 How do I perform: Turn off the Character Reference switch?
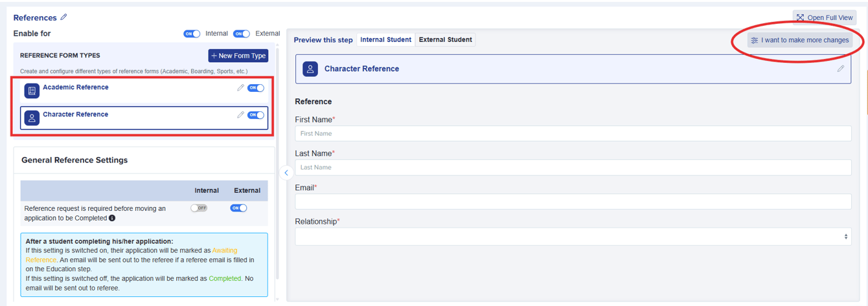click(256, 115)
